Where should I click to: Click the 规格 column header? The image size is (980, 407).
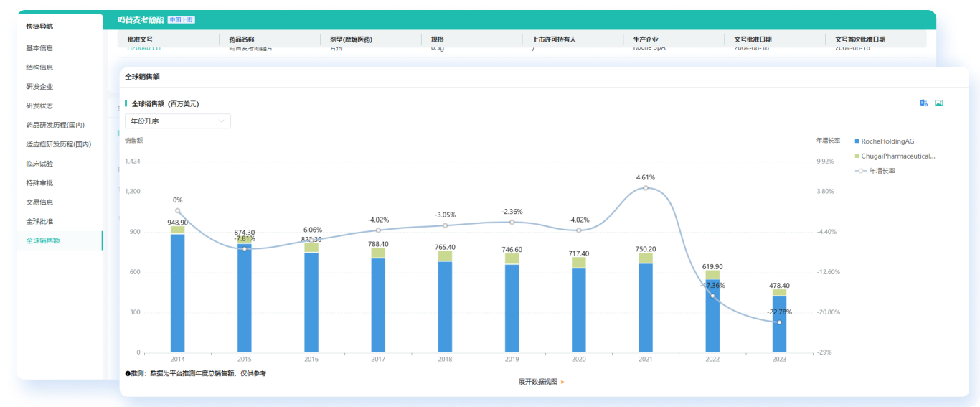coord(437,39)
